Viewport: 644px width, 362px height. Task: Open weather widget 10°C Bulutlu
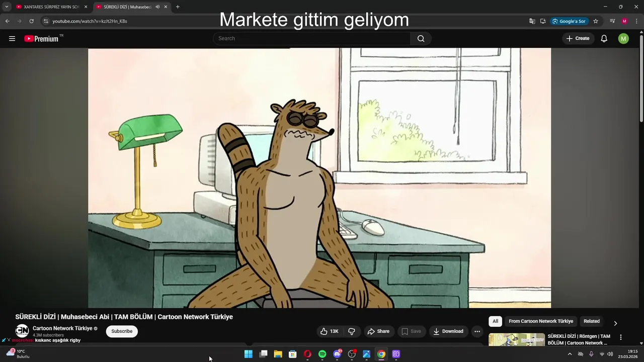click(17, 354)
